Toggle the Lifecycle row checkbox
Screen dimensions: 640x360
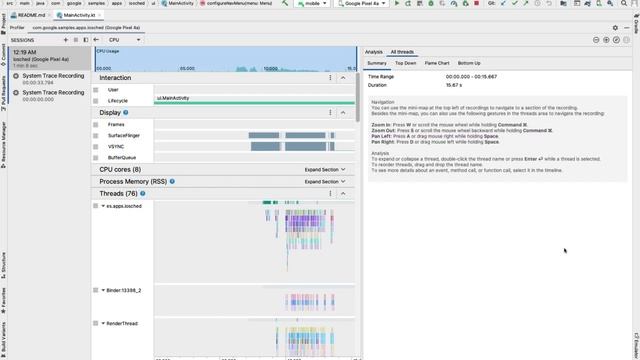pyautogui.click(x=96, y=101)
